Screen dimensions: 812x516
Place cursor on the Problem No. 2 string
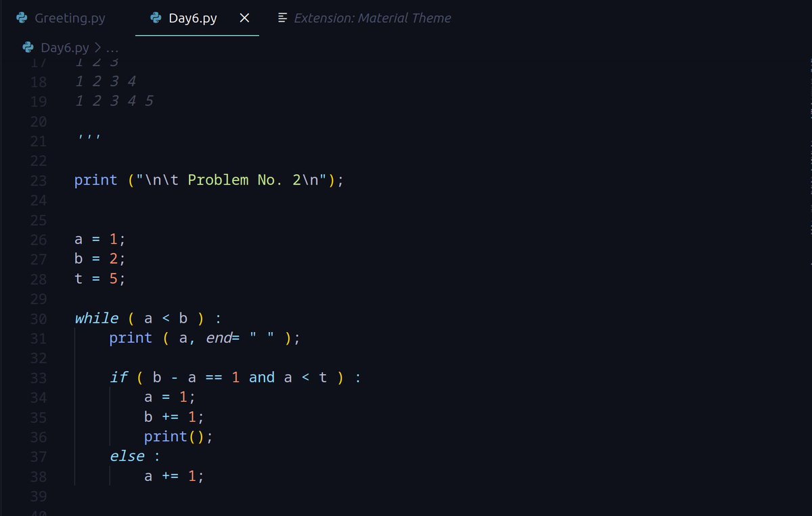[231, 181]
